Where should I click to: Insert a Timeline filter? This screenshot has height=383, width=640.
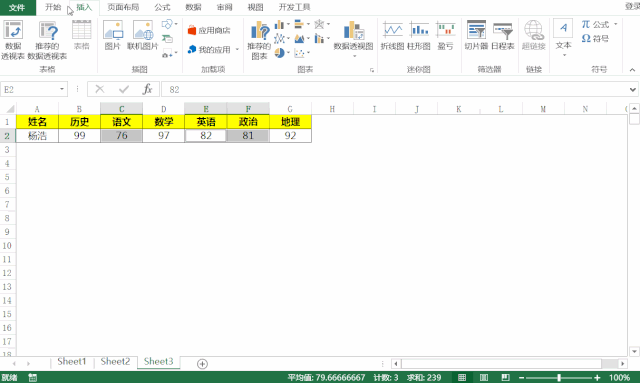coord(502,35)
